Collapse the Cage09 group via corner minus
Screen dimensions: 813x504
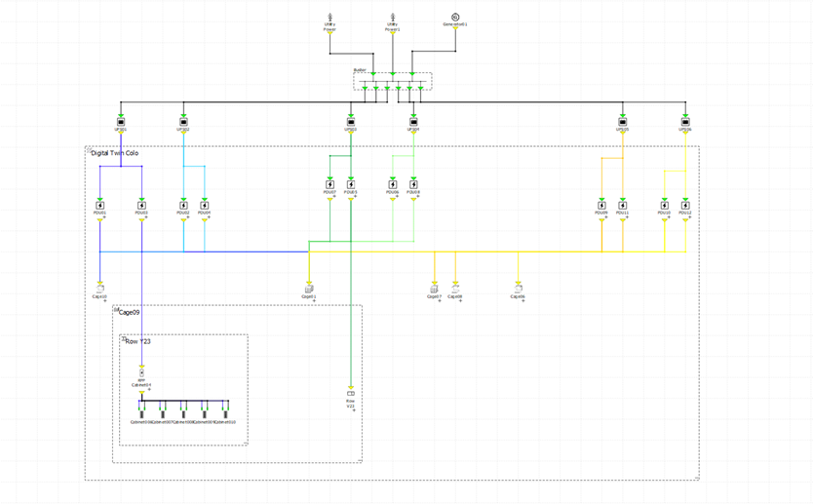[x=116, y=309]
